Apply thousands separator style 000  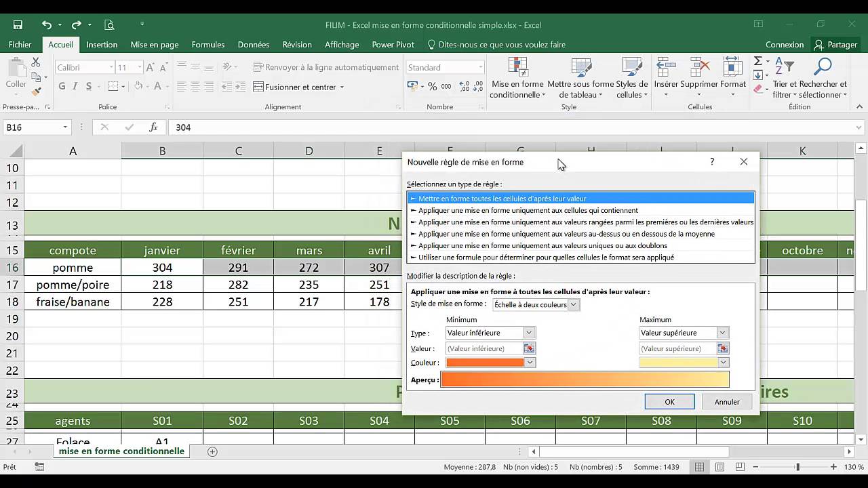[446, 87]
